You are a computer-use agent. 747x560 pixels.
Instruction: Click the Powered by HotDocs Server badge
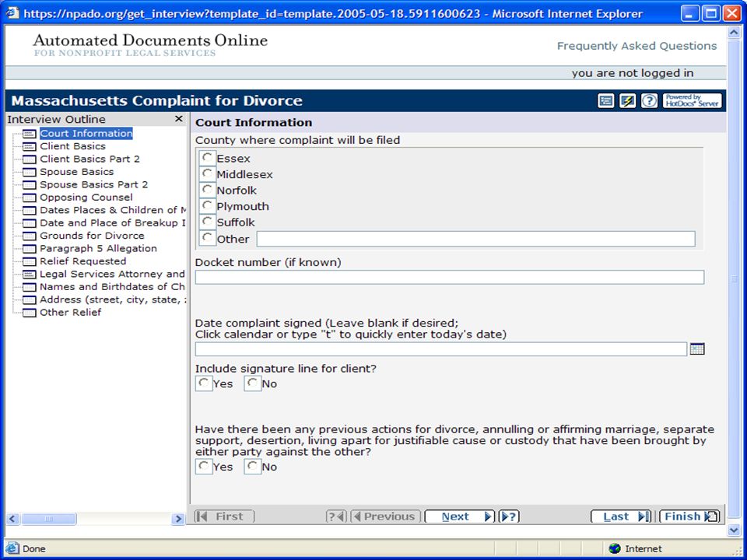693,101
